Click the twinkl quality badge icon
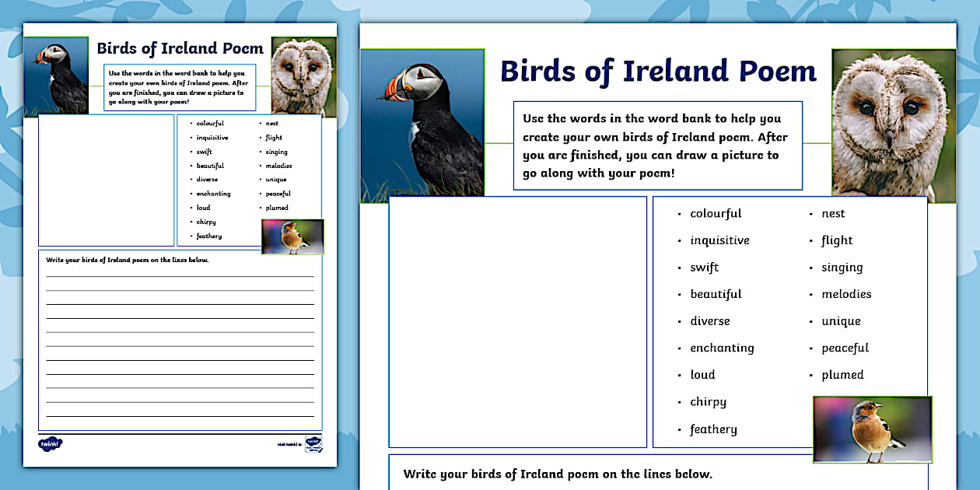980x490 pixels. pos(314,444)
